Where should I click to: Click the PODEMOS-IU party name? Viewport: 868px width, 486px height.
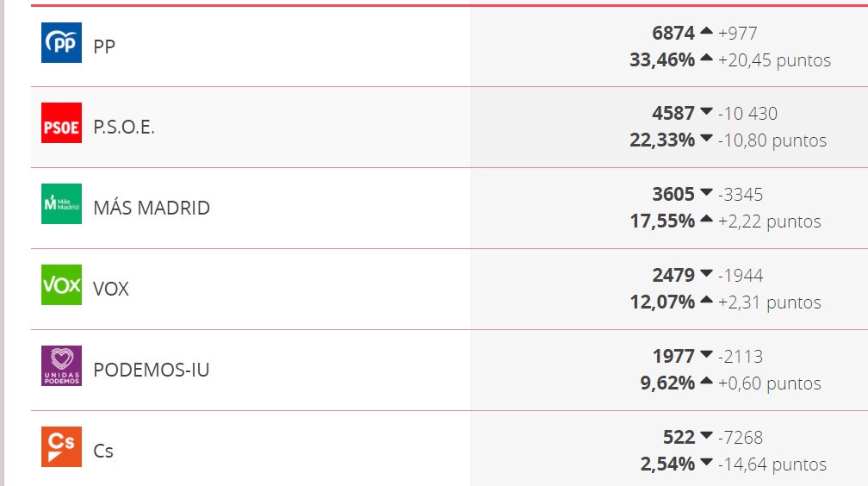(152, 370)
